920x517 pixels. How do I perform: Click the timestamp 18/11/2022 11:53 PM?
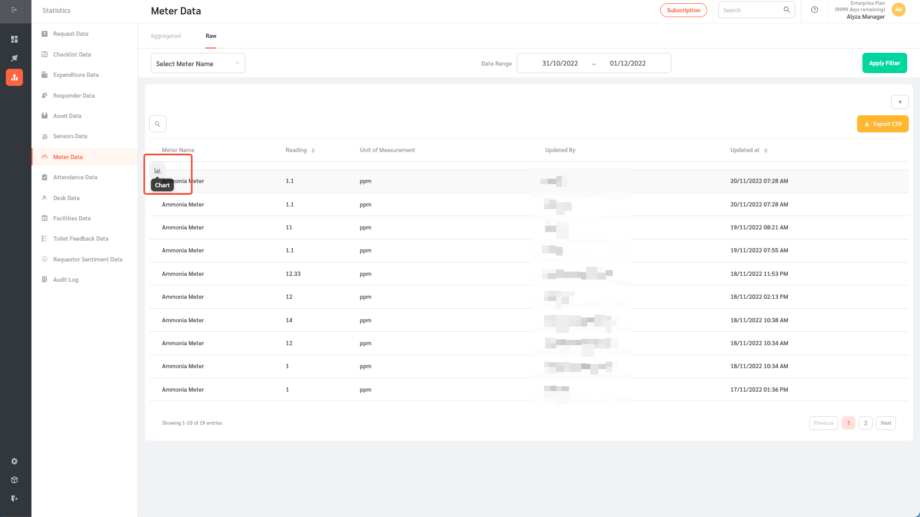tap(759, 274)
